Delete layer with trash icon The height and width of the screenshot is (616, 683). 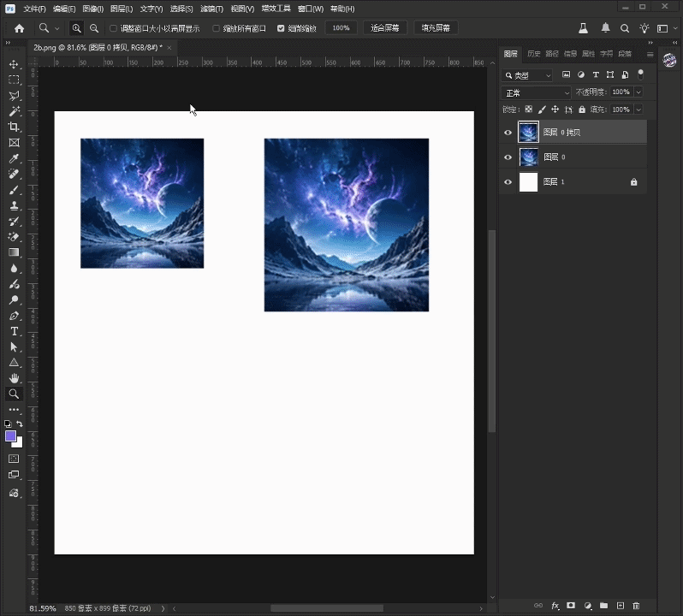click(x=636, y=606)
